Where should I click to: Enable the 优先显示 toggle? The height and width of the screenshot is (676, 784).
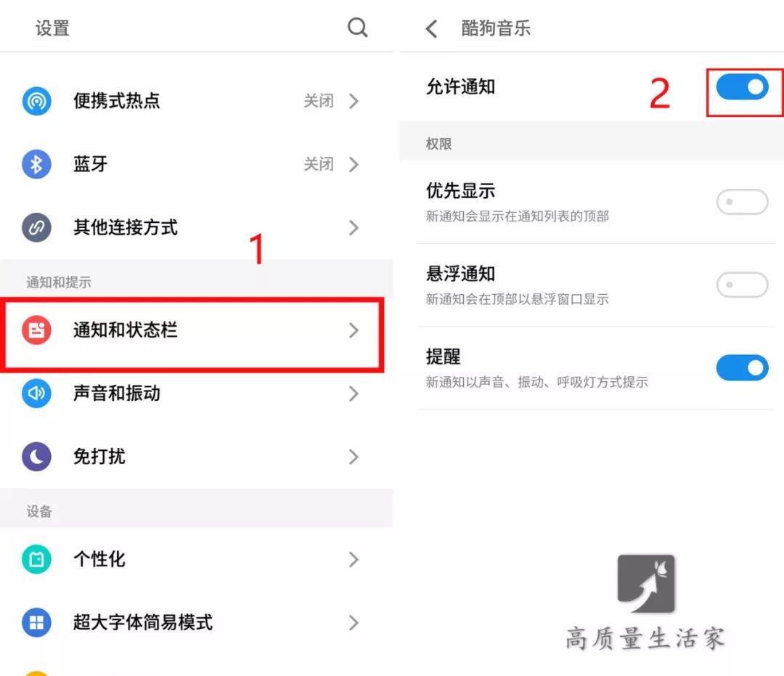742,202
